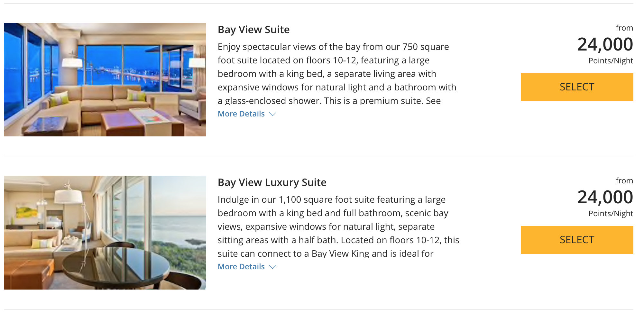644x314 pixels.
Task: Open More Details link for Bay View Luxury Suite
Action: point(241,267)
